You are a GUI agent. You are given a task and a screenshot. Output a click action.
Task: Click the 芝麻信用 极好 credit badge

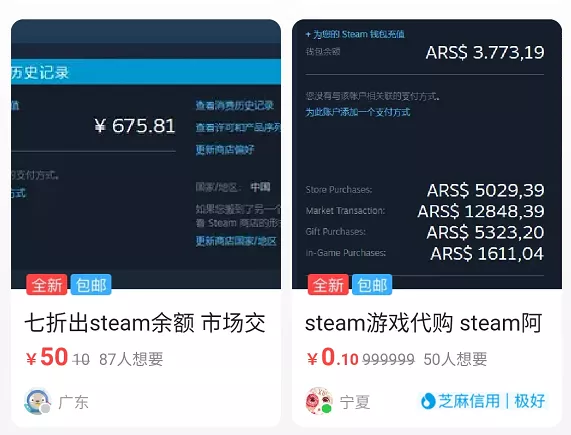[x=483, y=401]
